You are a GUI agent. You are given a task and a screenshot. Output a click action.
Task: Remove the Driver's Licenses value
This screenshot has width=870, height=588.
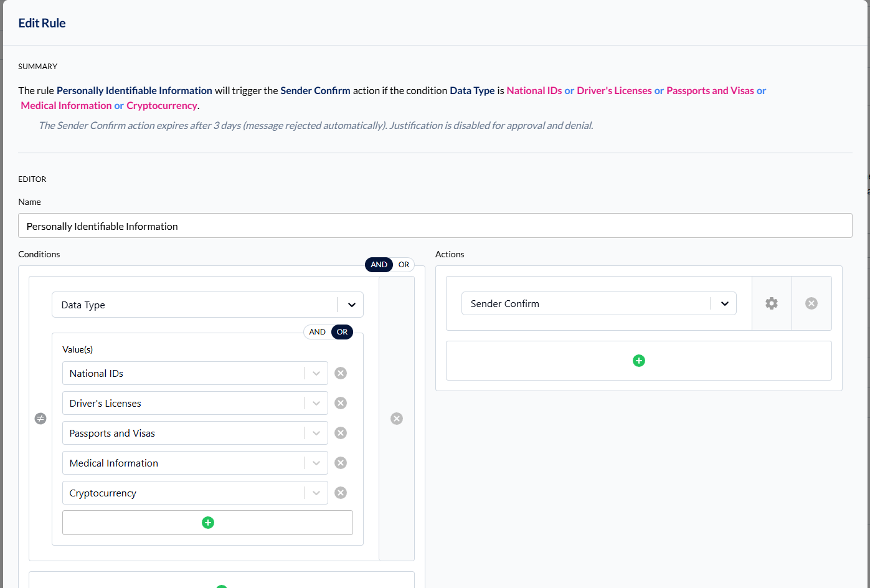tap(341, 403)
